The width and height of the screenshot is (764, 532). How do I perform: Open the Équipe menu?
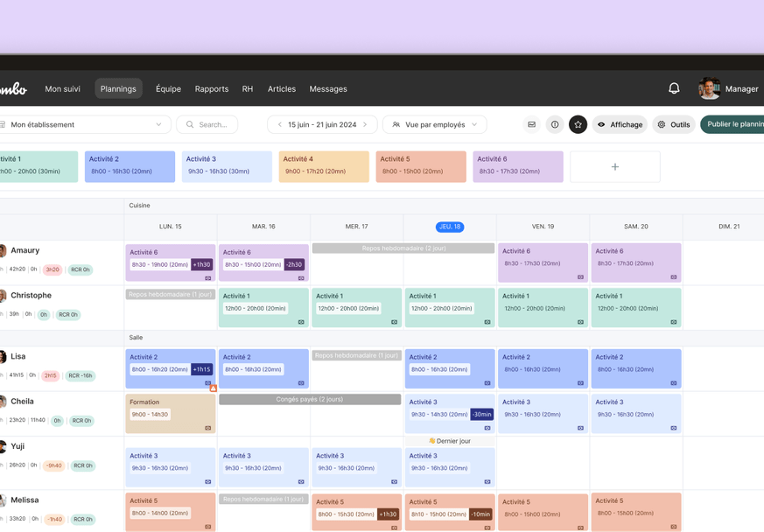tap(168, 88)
